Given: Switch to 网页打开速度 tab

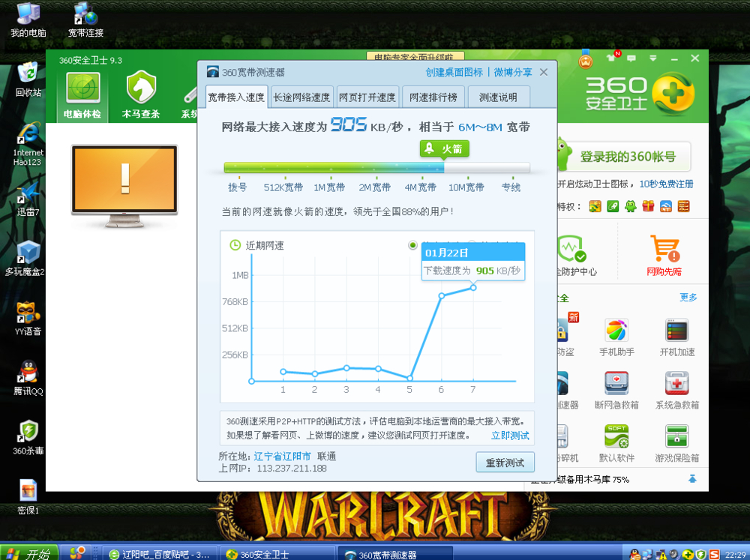Looking at the screenshot, I should click(x=367, y=97).
